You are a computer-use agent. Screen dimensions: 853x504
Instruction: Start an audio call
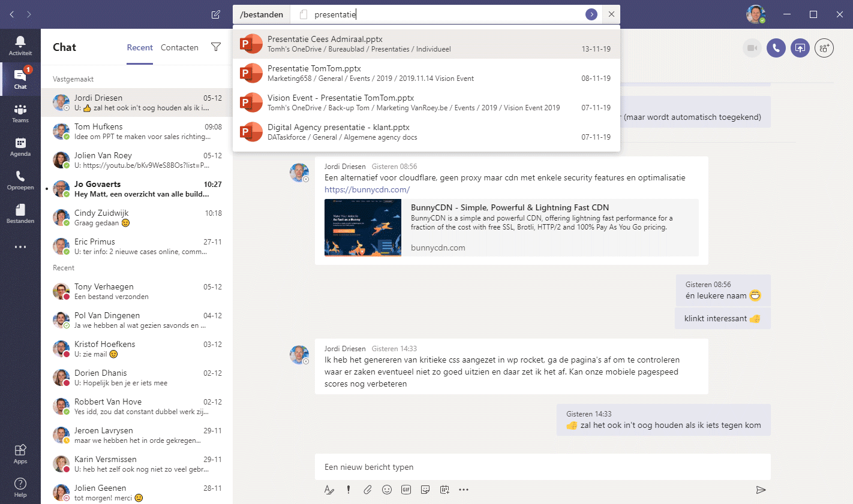776,48
